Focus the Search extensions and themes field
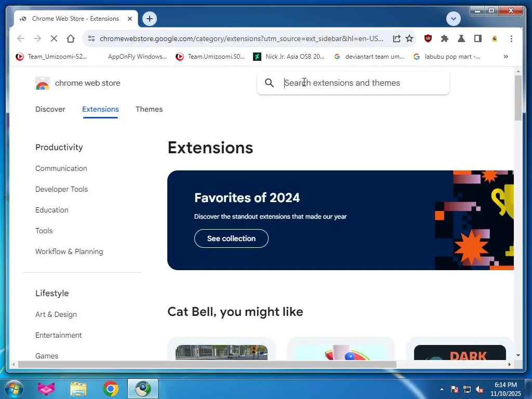The width and height of the screenshot is (532, 399). pyautogui.click(x=353, y=83)
